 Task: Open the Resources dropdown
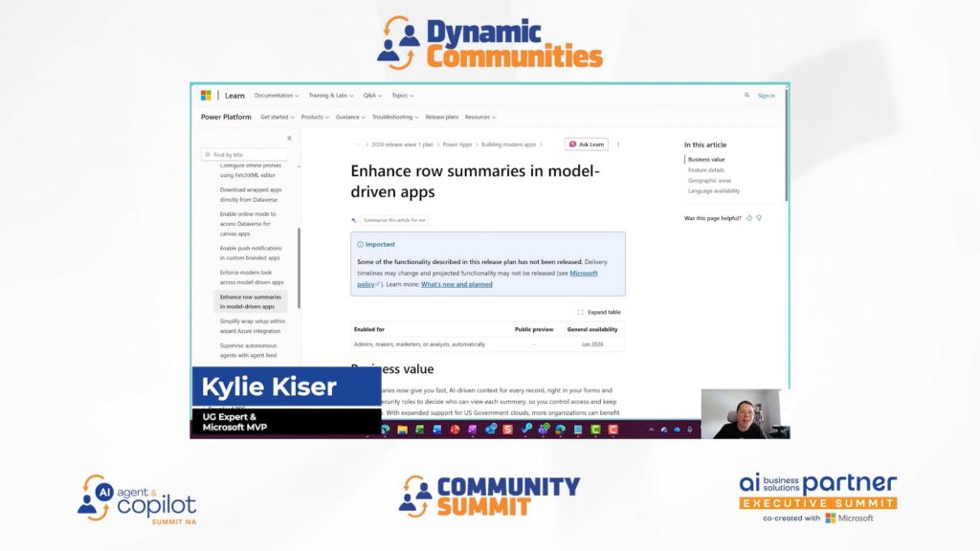(480, 117)
